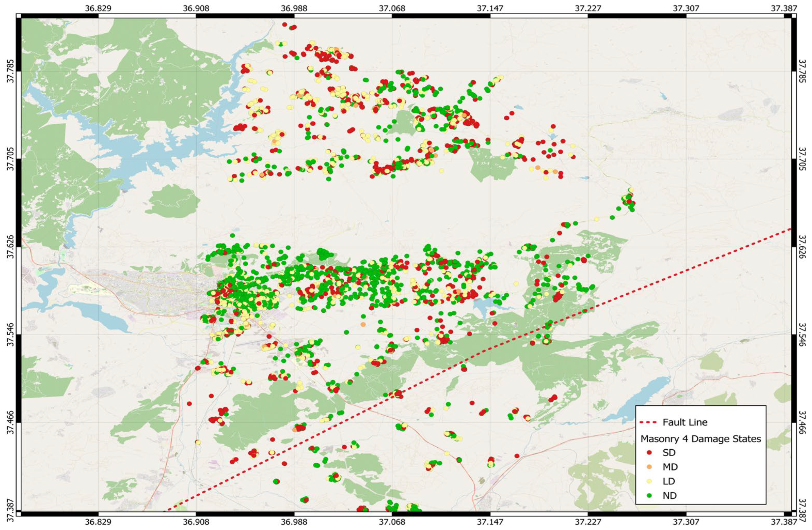This screenshot has width=812, height=530.
Task: Click the 37.307 label on top axis
Action: coord(686,8)
